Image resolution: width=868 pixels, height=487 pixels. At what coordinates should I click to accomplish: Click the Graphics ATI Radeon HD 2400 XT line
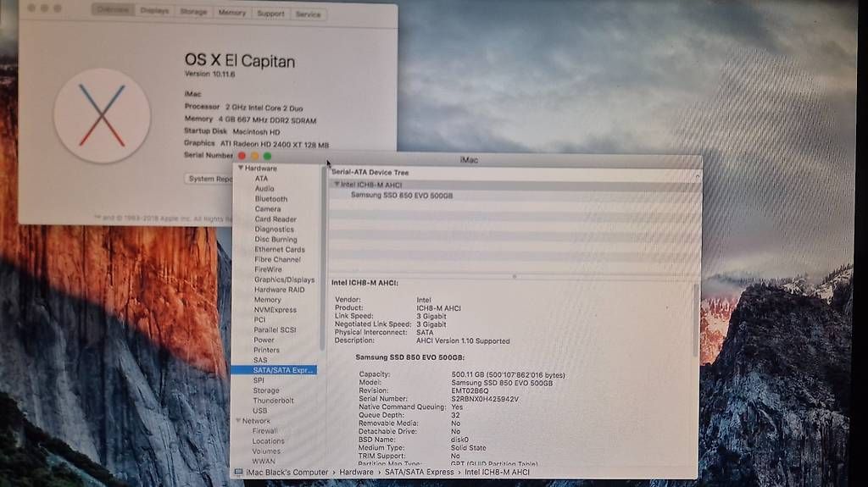(256, 144)
